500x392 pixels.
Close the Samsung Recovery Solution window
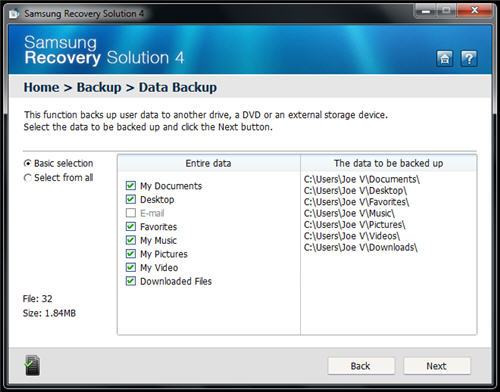point(474,11)
